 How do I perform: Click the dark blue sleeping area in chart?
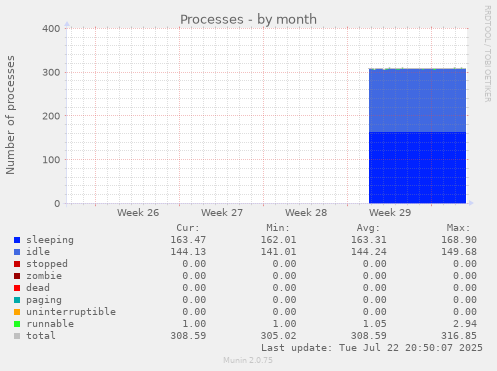pyautogui.click(x=417, y=168)
